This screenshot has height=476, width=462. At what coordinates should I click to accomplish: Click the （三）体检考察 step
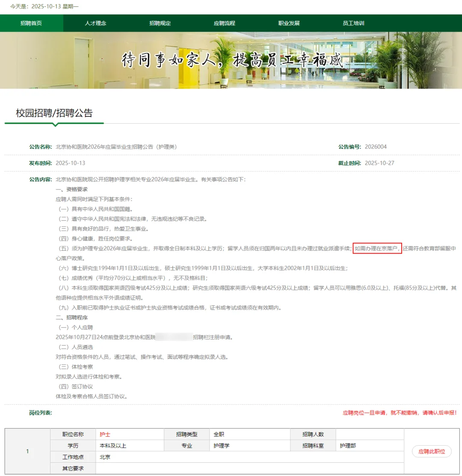pyautogui.click(x=76, y=367)
